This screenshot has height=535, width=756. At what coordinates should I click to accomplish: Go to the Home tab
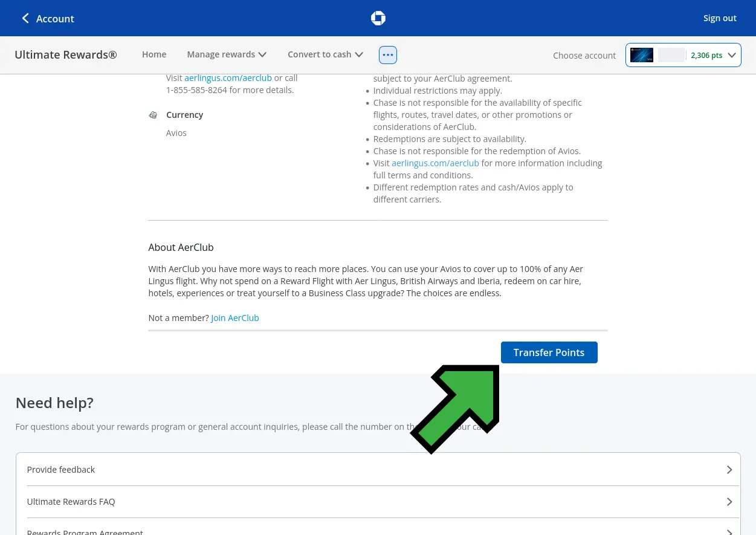154,54
